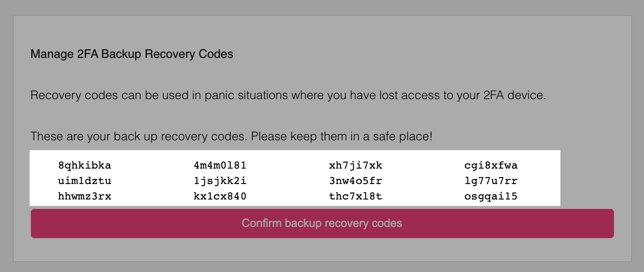
Task: Click the recovery code starting with thc7
Action: [x=355, y=197]
